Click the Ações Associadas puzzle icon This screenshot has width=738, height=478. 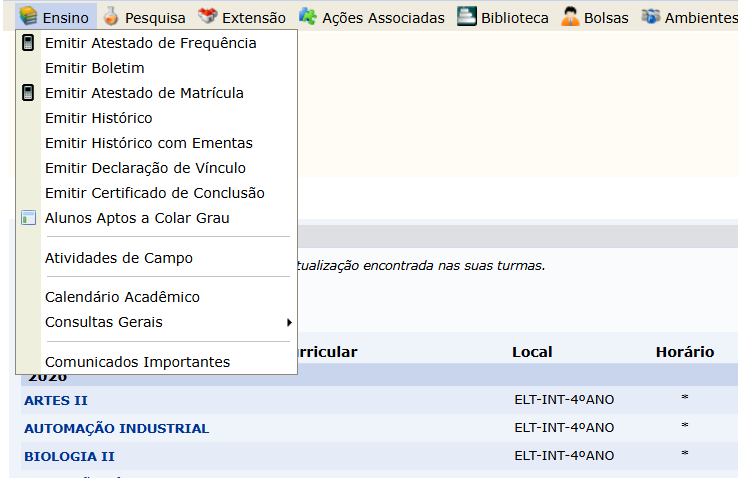point(308,17)
